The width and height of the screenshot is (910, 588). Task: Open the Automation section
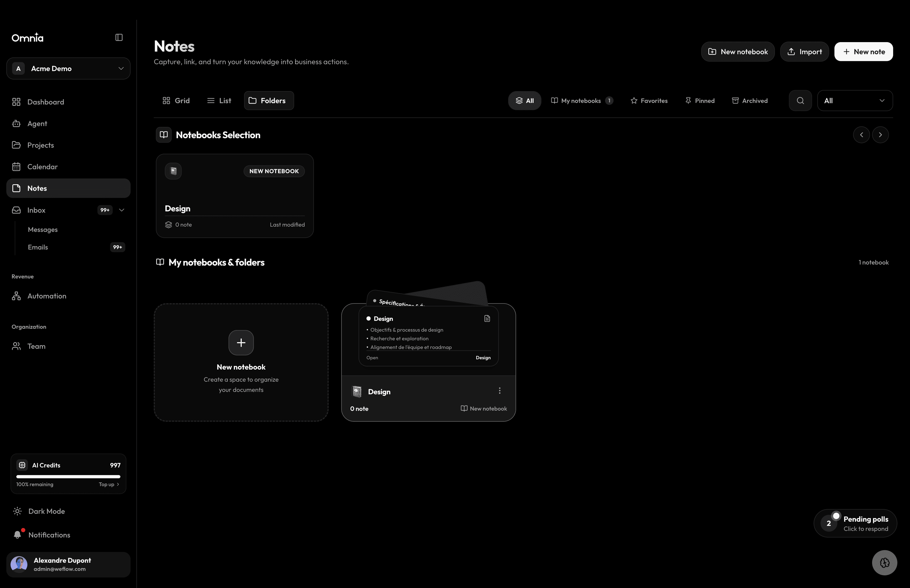coord(68,296)
